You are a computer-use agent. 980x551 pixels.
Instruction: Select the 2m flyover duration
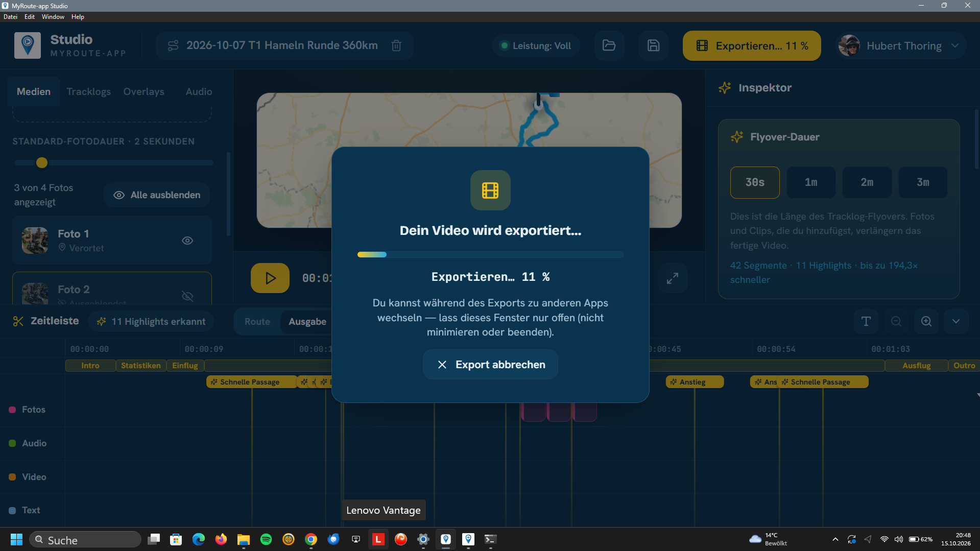pyautogui.click(x=867, y=182)
